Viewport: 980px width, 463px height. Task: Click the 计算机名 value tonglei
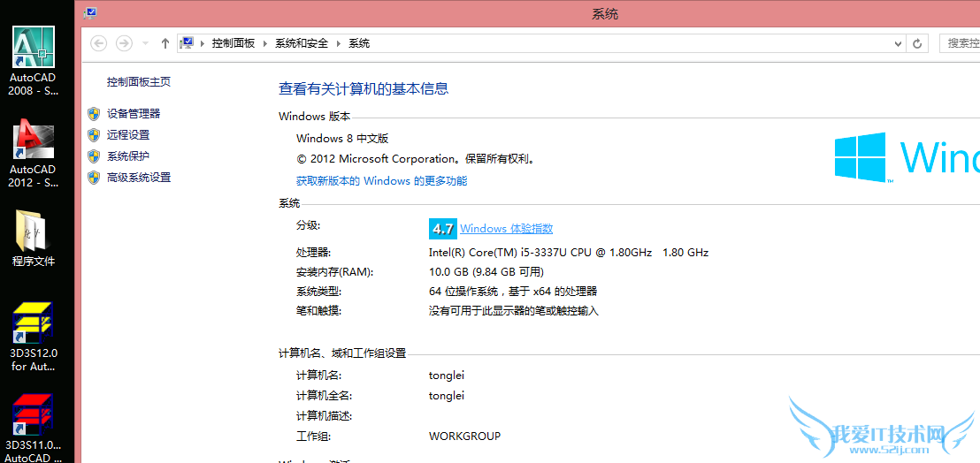447,376
